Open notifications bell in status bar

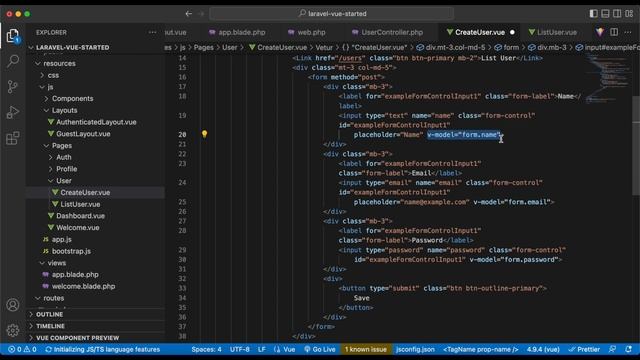pos(628,349)
